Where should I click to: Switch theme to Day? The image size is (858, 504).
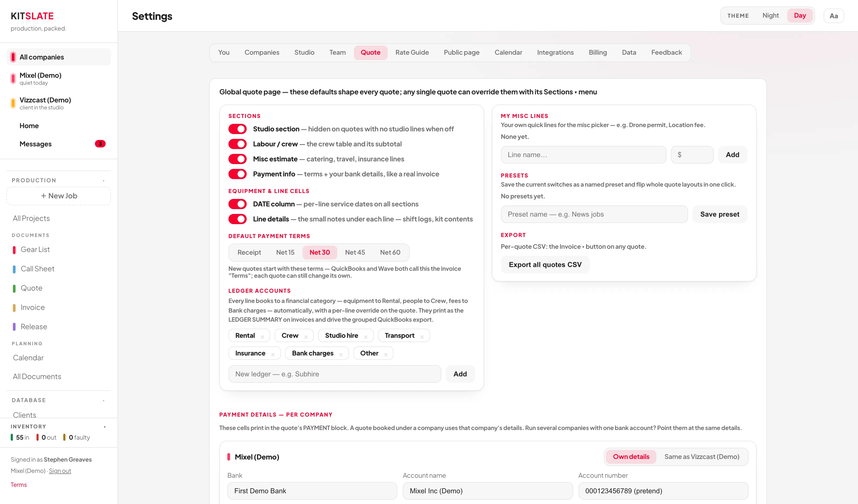point(800,16)
